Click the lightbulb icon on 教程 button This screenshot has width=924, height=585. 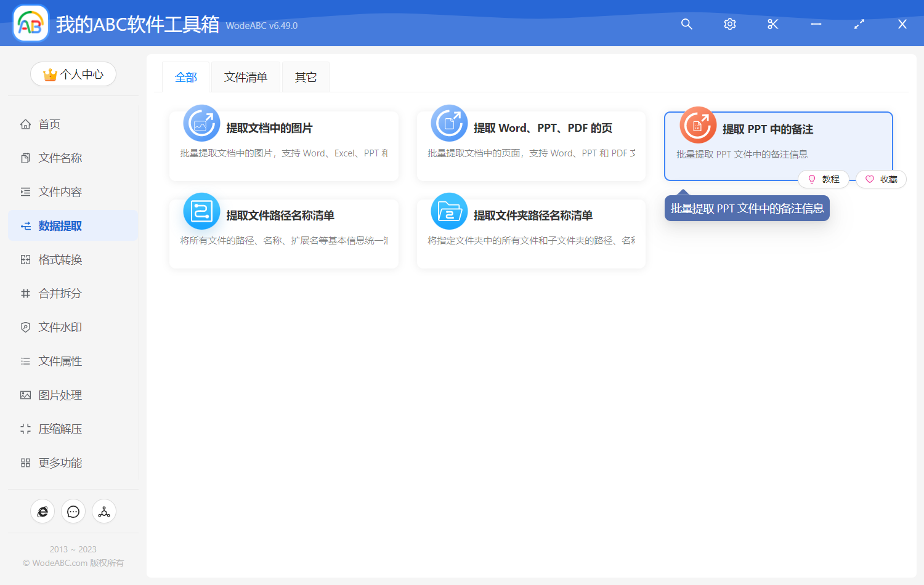click(812, 179)
